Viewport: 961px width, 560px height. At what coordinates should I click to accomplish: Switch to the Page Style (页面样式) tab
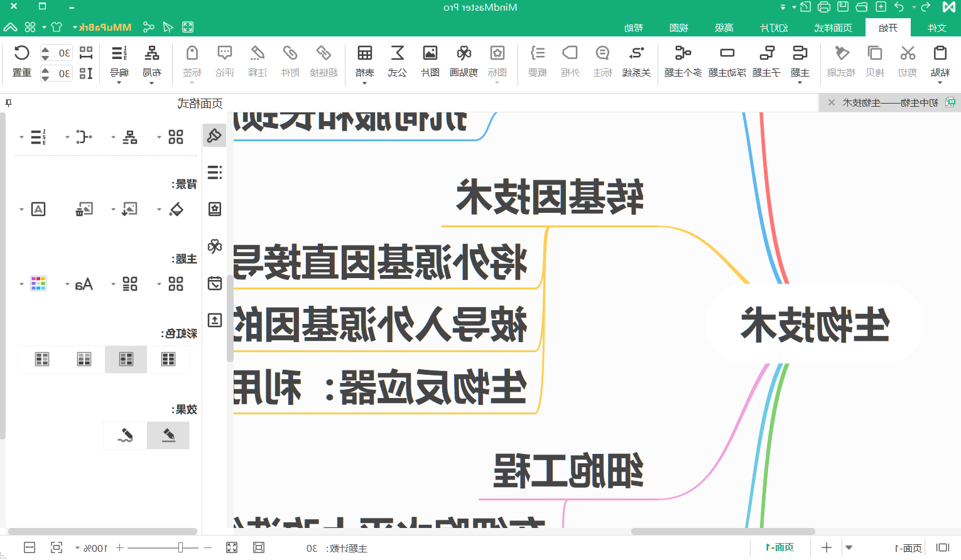(x=833, y=28)
